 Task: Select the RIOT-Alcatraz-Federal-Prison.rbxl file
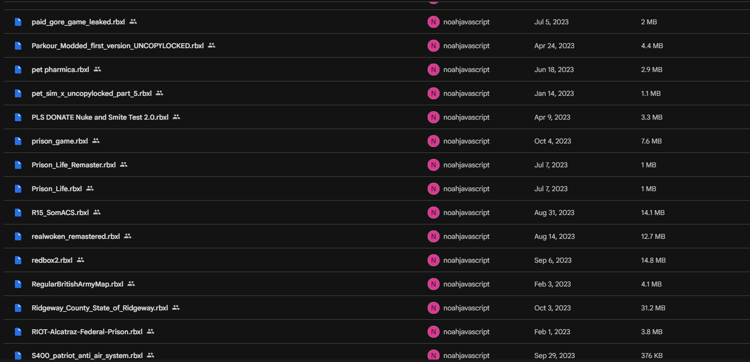point(87,331)
